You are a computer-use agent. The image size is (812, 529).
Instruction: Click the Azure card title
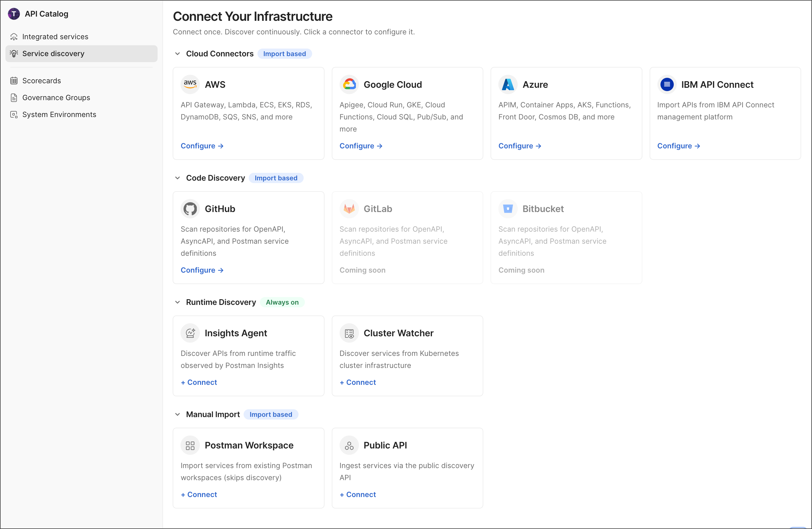tap(535, 84)
